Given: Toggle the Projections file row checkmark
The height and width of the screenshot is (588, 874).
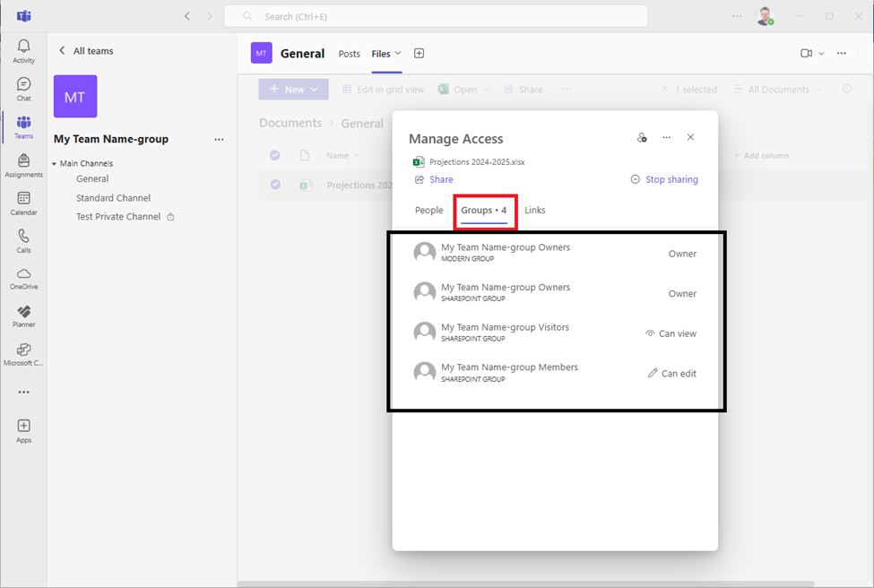Looking at the screenshot, I should point(275,185).
